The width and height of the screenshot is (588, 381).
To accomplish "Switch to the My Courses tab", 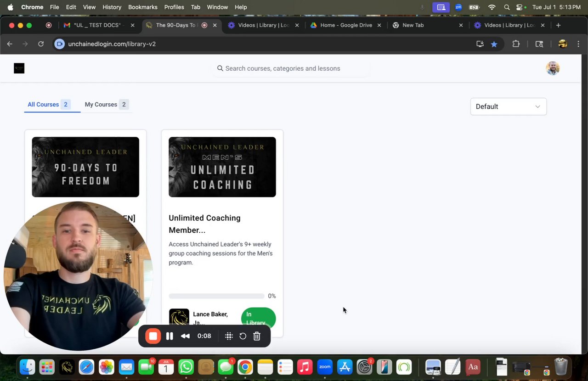I will [107, 105].
